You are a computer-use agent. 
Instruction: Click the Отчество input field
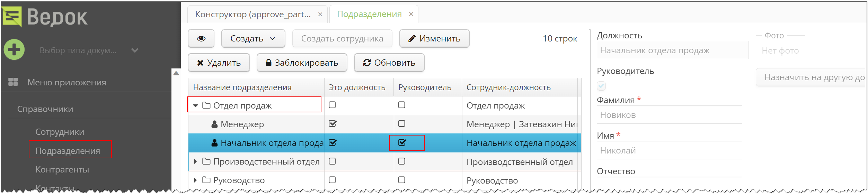tap(669, 184)
